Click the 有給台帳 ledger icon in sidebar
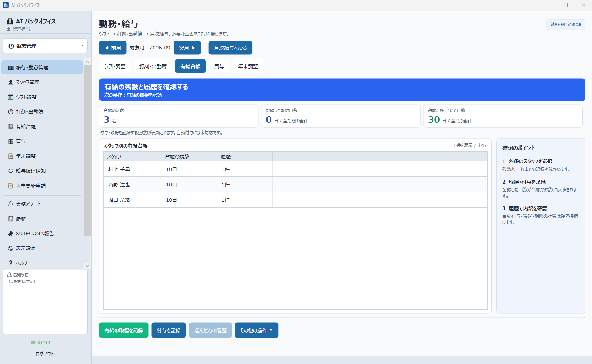Image resolution: width=592 pixels, height=364 pixels. [x=11, y=127]
